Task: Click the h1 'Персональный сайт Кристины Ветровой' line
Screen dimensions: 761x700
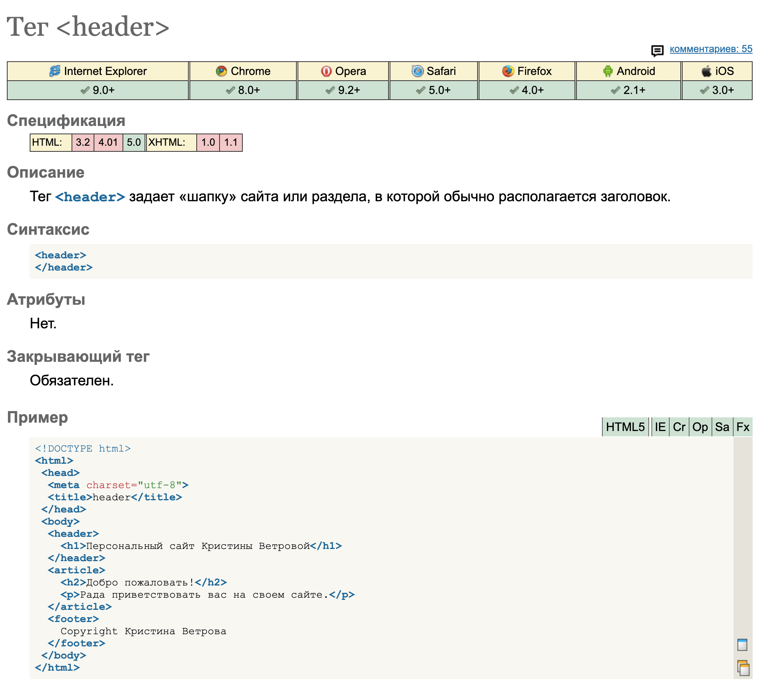Action: [x=201, y=546]
